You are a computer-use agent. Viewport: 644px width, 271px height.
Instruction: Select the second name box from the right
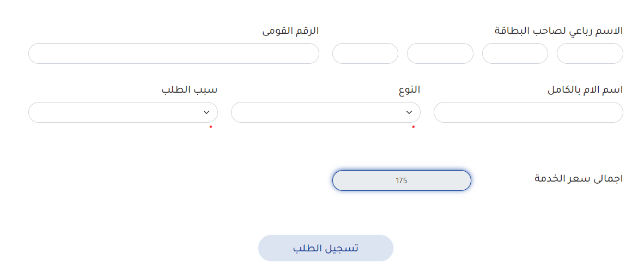point(515,53)
